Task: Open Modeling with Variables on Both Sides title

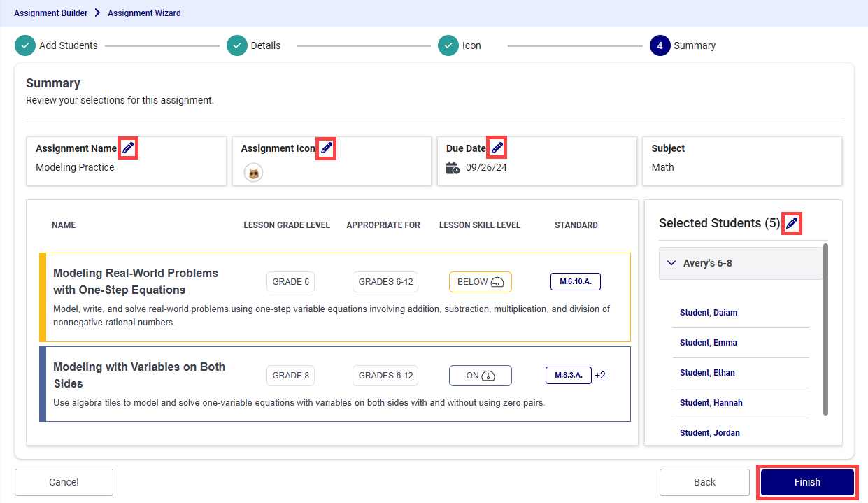Action: click(x=139, y=375)
